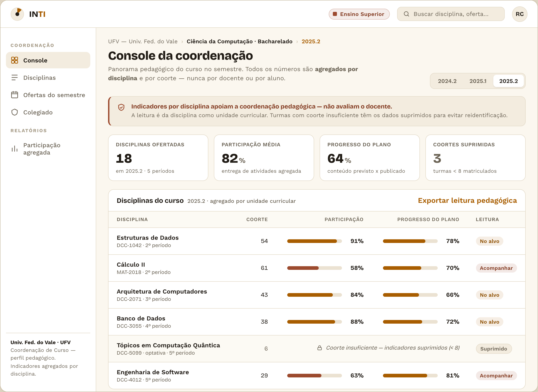538x392 pixels.
Task: Select the 2025.2 semester tab
Action: 508,81
